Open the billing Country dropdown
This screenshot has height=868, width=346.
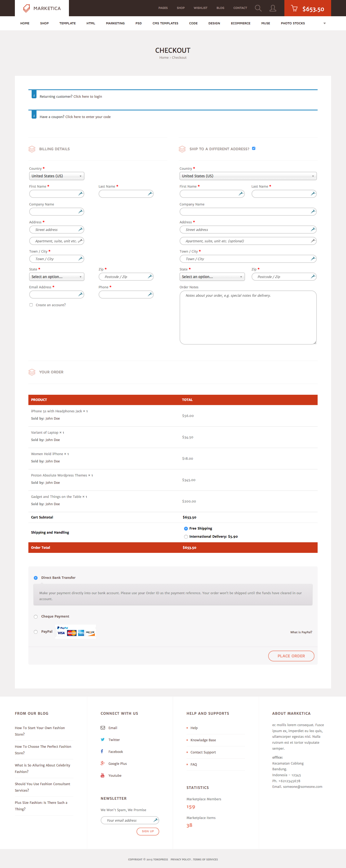coord(56,176)
